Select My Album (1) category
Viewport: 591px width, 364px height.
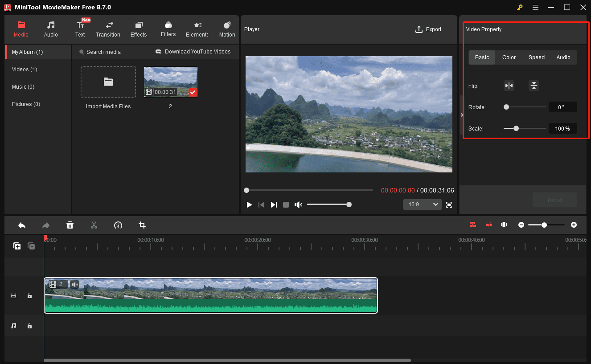point(38,52)
